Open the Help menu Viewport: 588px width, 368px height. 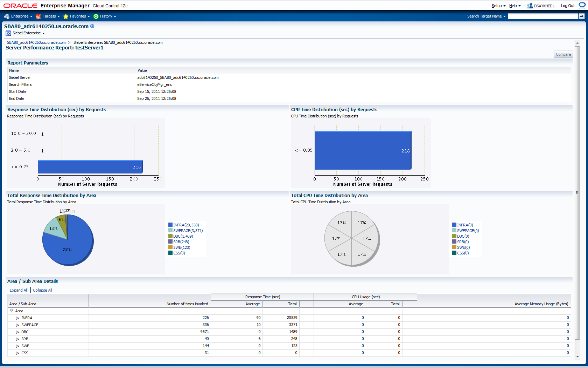[515, 6]
